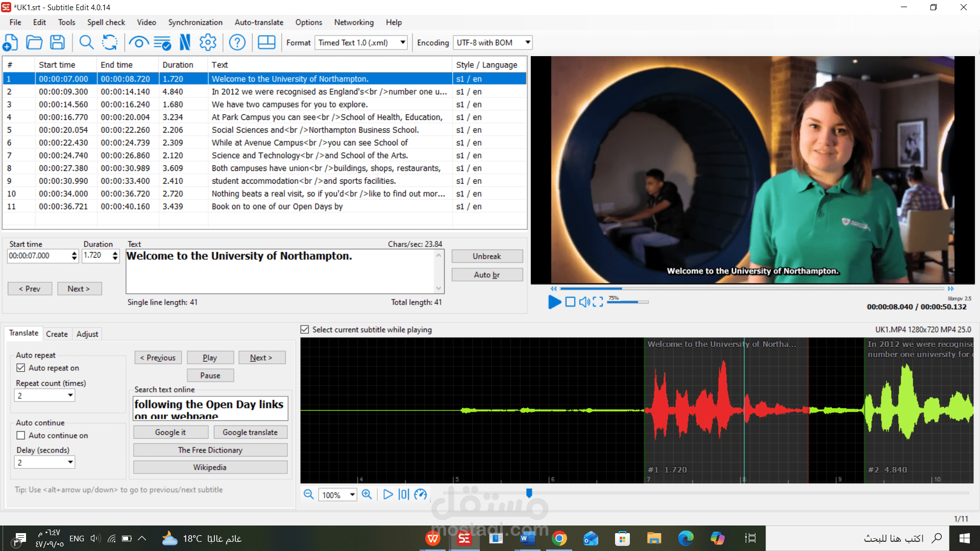Click the Replace arrows icon
The image size is (980, 551).
(x=110, y=42)
